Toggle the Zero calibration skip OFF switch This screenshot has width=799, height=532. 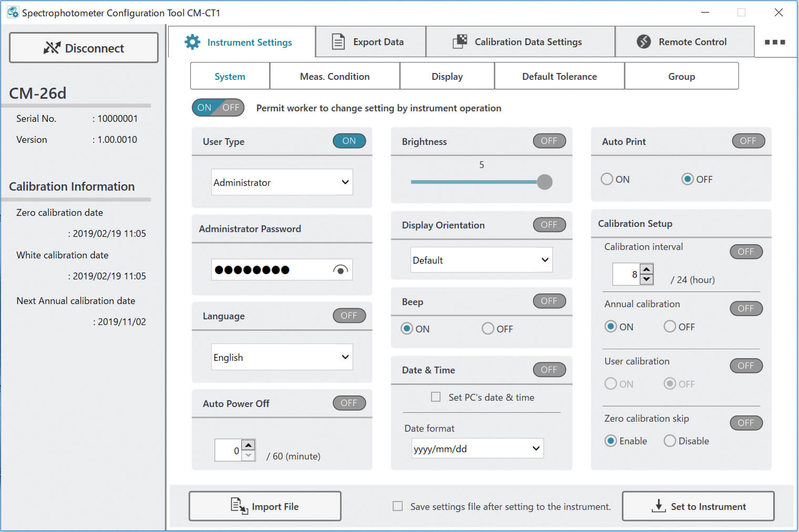click(x=746, y=423)
